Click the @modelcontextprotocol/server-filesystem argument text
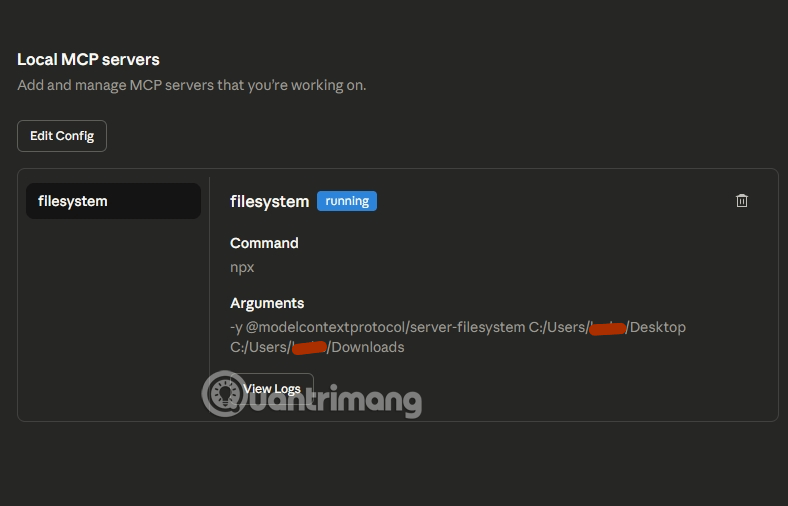Viewport: 788px width, 506px height. click(385, 327)
